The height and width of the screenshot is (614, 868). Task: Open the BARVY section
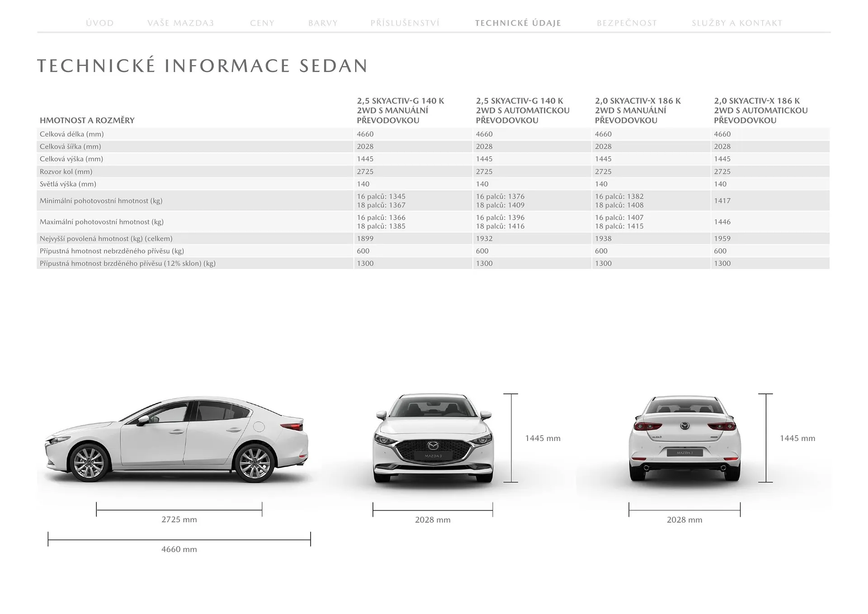[x=323, y=23]
